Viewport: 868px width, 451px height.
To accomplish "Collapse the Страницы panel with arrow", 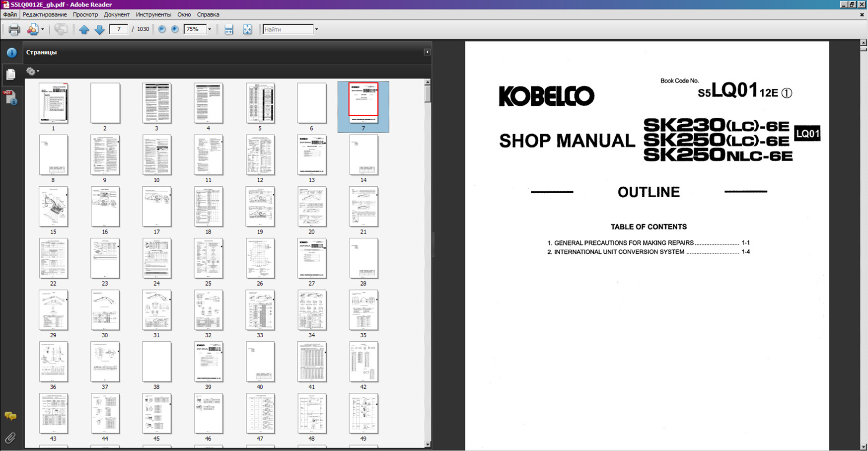I will (x=427, y=52).
